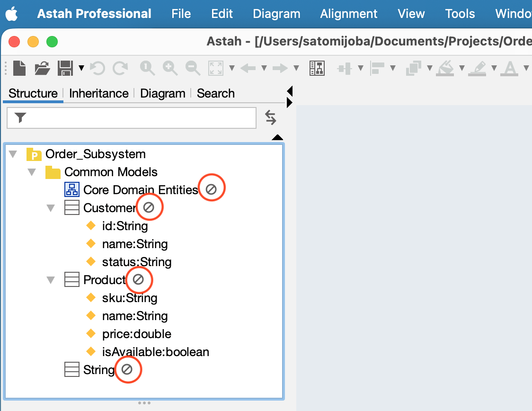Navigate forward with the right arrow
Viewport: 532px width, 411px height.
280,68
